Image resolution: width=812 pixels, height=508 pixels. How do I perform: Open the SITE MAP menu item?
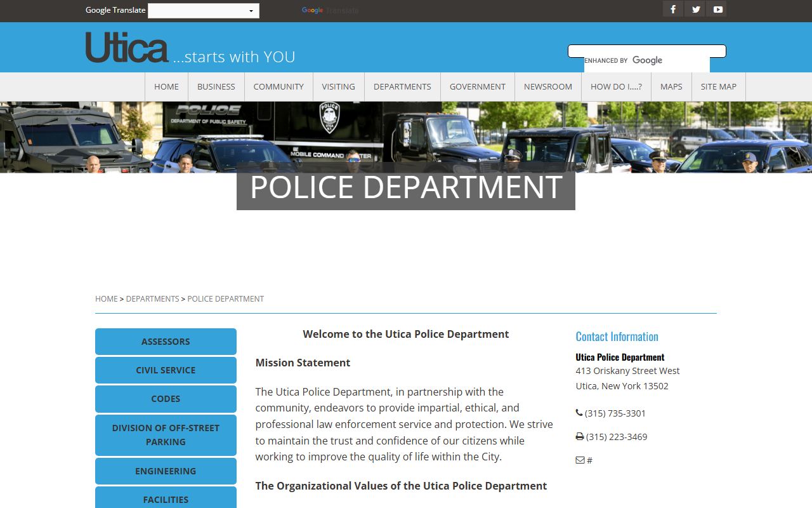click(719, 87)
